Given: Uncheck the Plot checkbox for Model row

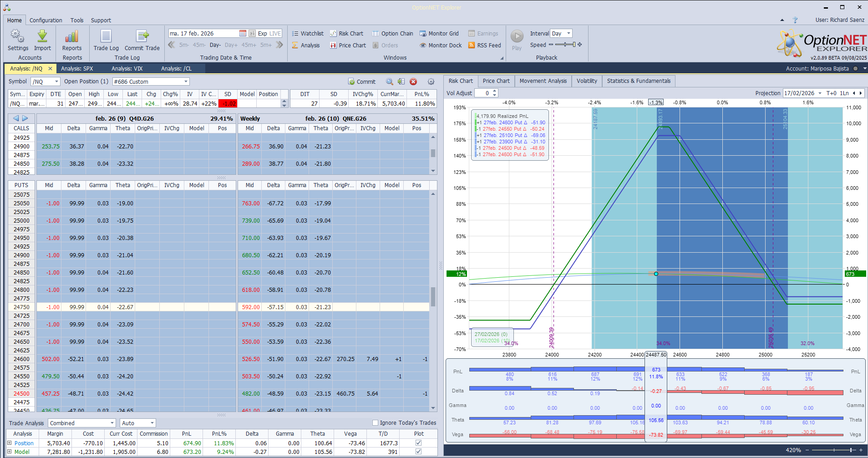Looking at the screenshot, I should tap(418, 452).
